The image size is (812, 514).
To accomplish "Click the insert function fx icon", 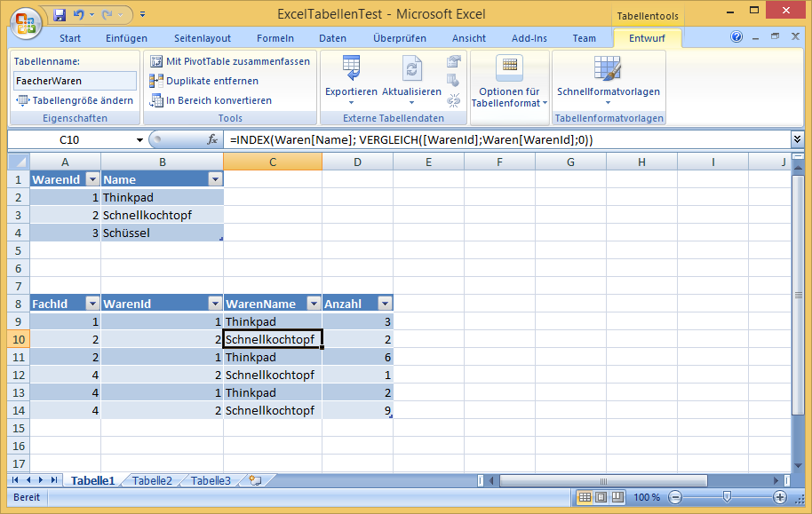I will [212, 139].
